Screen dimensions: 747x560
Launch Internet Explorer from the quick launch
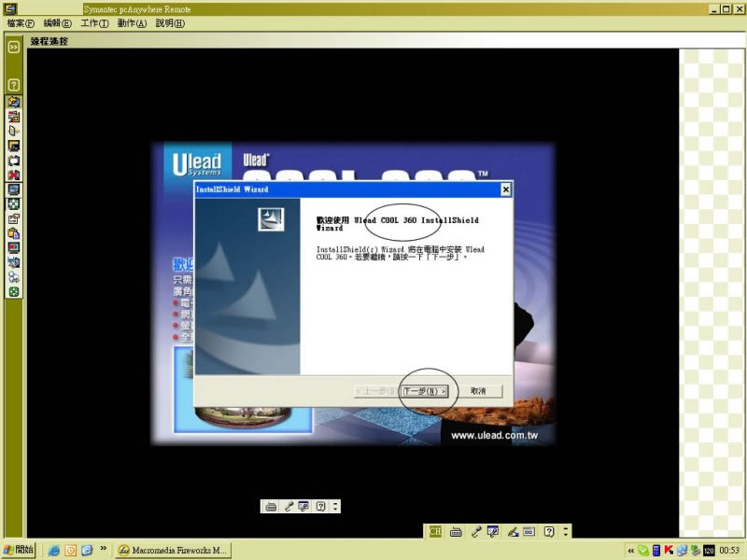(x=54, y=551)
